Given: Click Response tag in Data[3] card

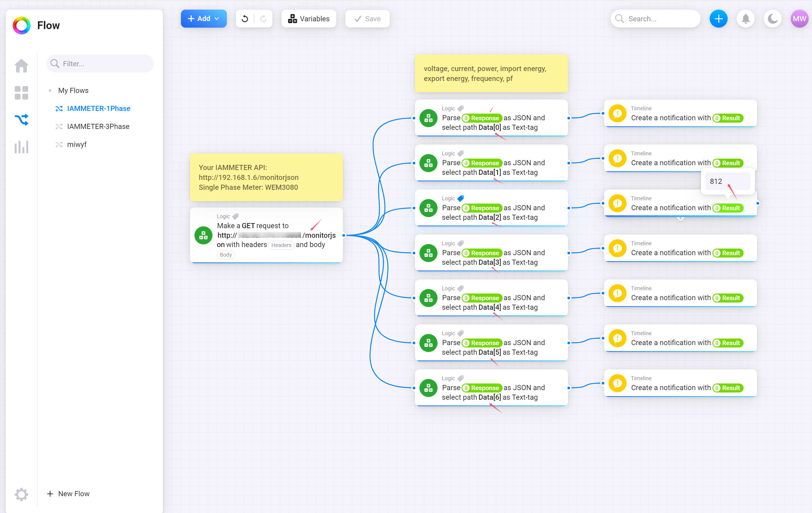Looking at the screenshot, I should 482,253.
